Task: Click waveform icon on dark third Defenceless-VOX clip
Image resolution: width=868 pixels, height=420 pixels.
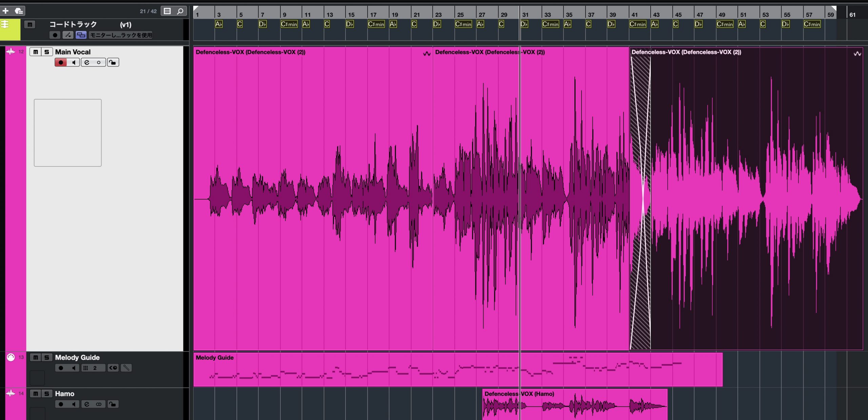Action: tap(857, 53)
